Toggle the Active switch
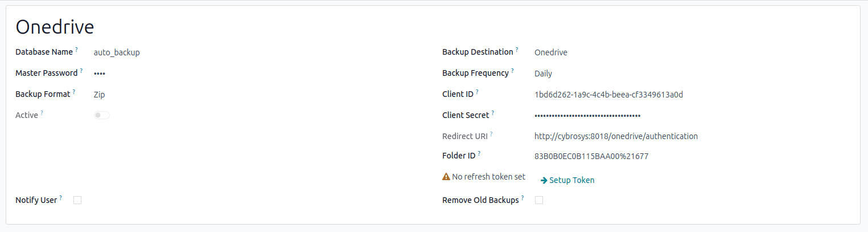 point(102,115)
